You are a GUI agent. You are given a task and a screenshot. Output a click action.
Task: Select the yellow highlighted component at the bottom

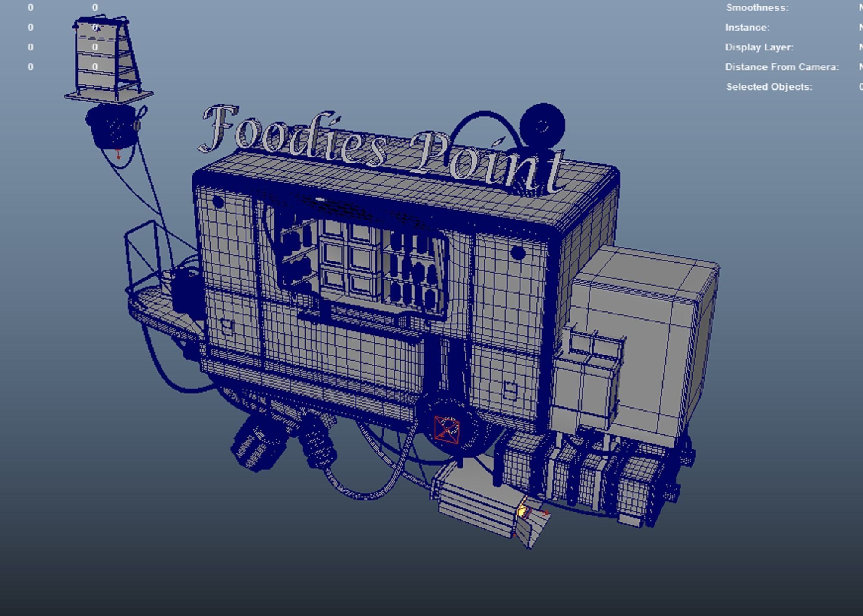coord(522,512)
